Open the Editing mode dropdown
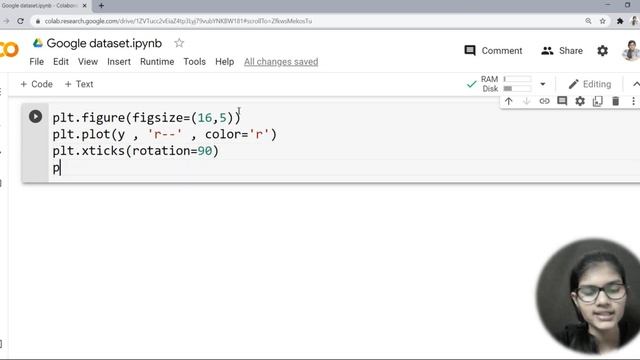The height and width of the screenshot is (360, 640). click(590, 84)
